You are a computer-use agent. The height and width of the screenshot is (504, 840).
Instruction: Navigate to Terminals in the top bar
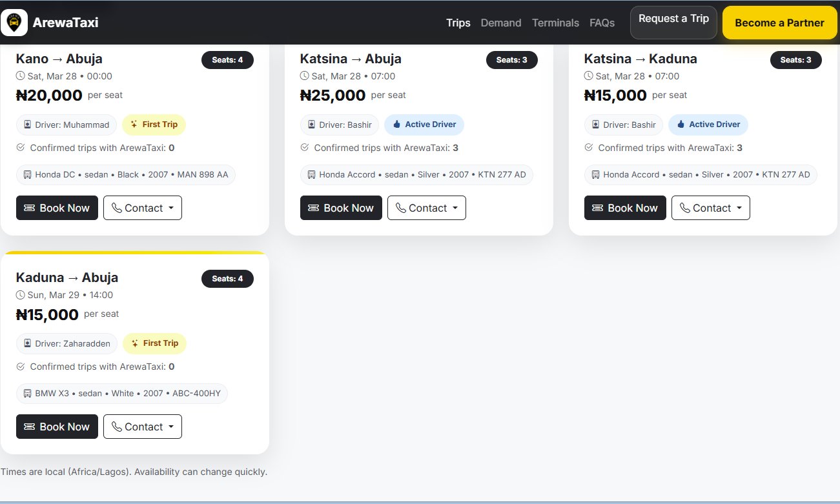tap(555, 23)
